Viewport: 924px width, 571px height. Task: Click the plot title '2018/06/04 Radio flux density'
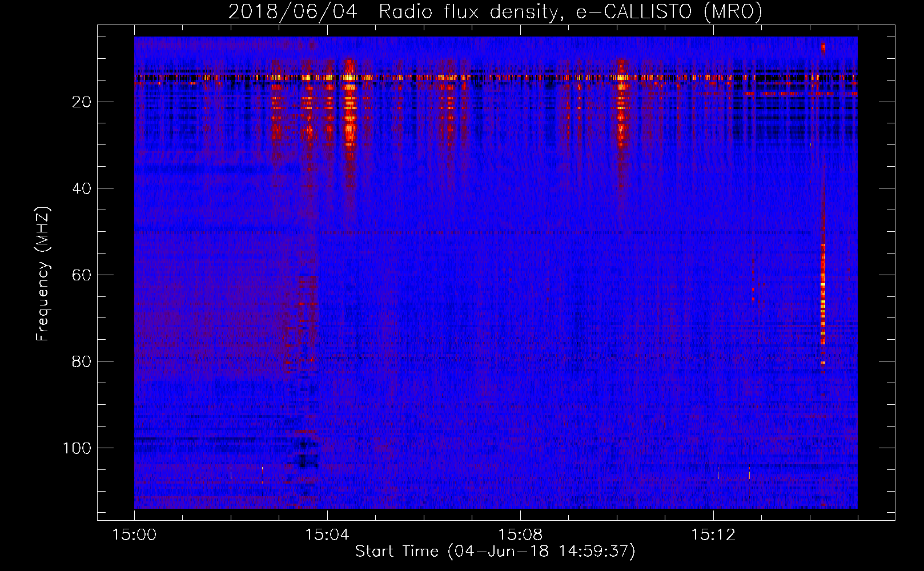pyautogui.click(x=496, y=11)
